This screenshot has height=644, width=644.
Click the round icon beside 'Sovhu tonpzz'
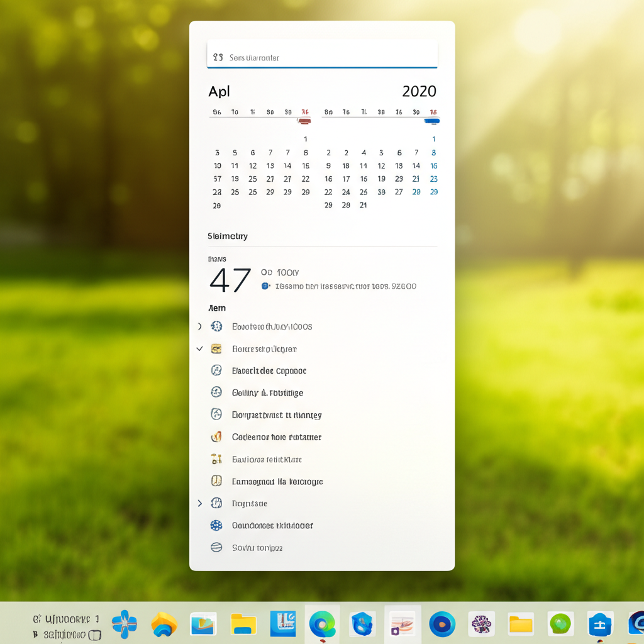[216, 547]
